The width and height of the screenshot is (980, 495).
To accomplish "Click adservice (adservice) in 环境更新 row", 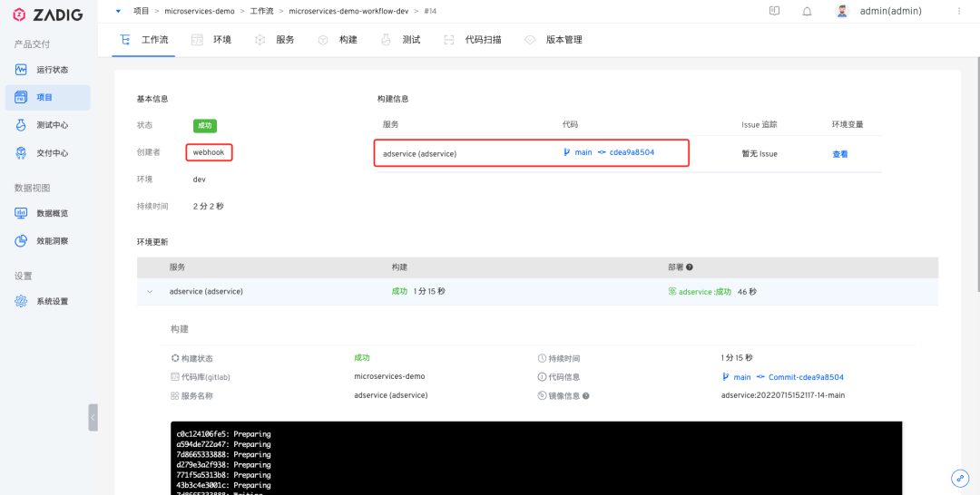I will (206, 292).
